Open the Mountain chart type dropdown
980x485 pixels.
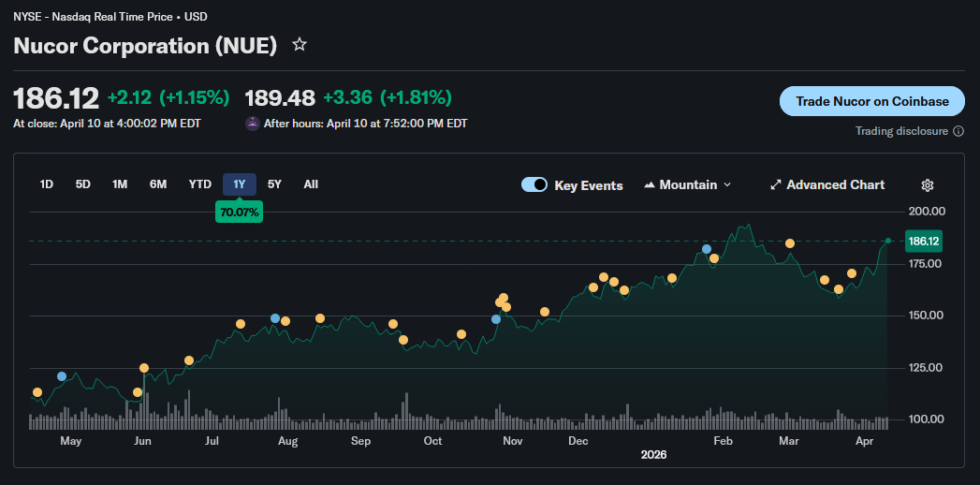tap(687, 185)
